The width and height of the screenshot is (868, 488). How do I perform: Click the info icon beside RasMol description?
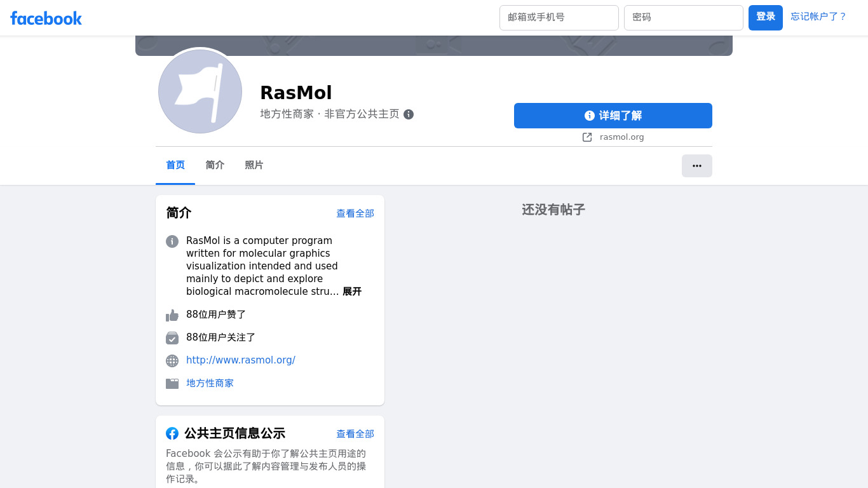172,241
